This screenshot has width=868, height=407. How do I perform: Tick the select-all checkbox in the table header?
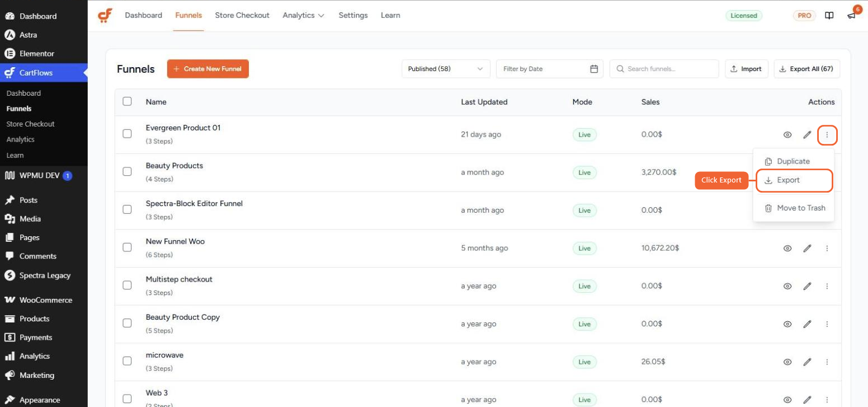click(x=127, y=101)
